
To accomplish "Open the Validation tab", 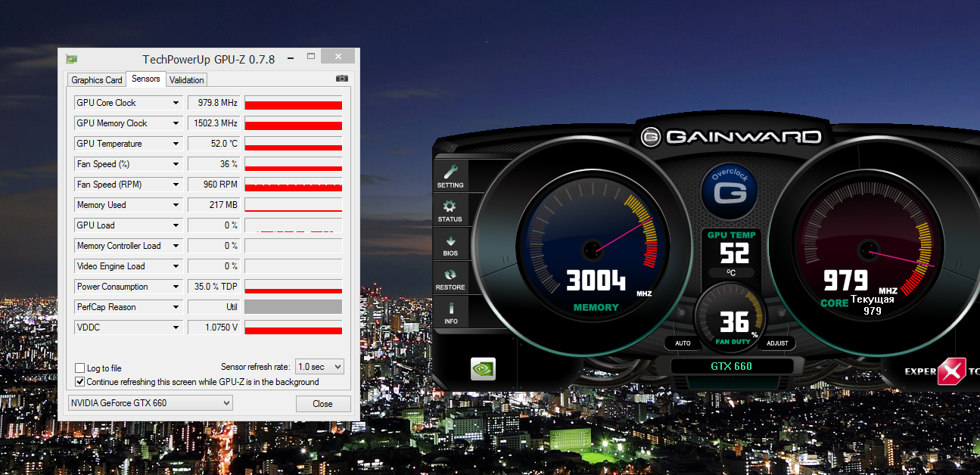I will pyautogui.click(x=186, y=80).
